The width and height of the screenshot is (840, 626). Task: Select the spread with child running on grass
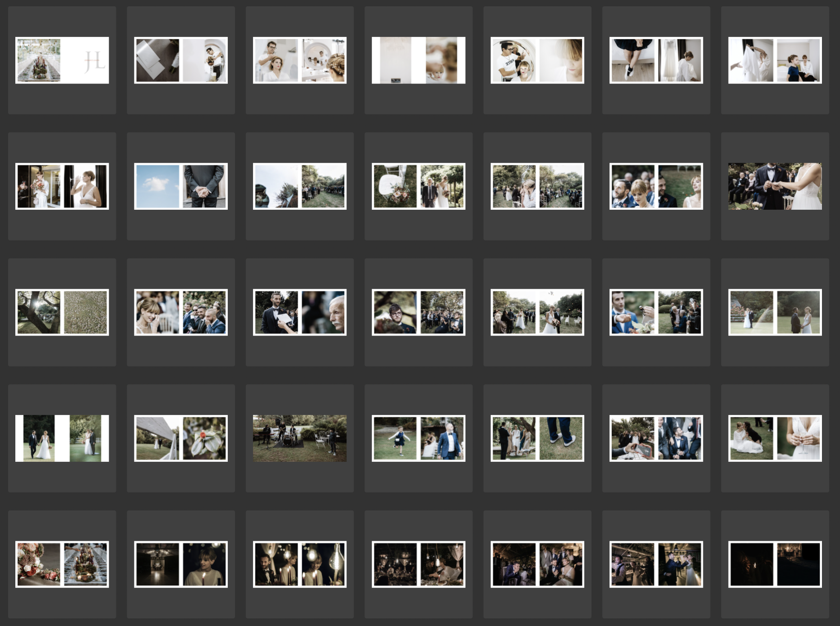pos(418,438)
